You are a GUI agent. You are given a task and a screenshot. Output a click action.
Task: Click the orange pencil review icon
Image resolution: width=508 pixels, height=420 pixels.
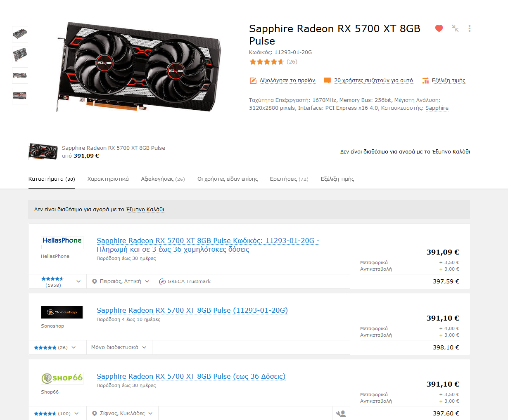coord(253,80)
